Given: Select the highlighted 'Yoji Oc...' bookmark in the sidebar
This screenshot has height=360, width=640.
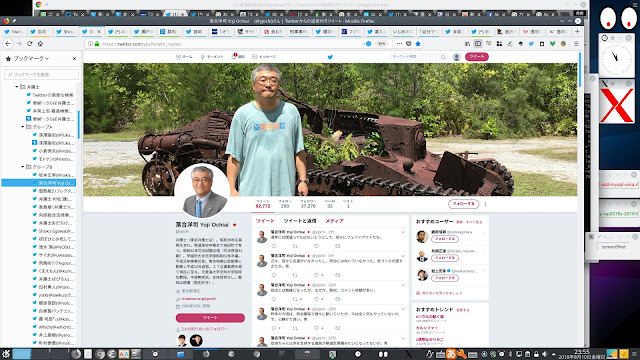Looking at the screenshot, I should (x=39, y=183).
